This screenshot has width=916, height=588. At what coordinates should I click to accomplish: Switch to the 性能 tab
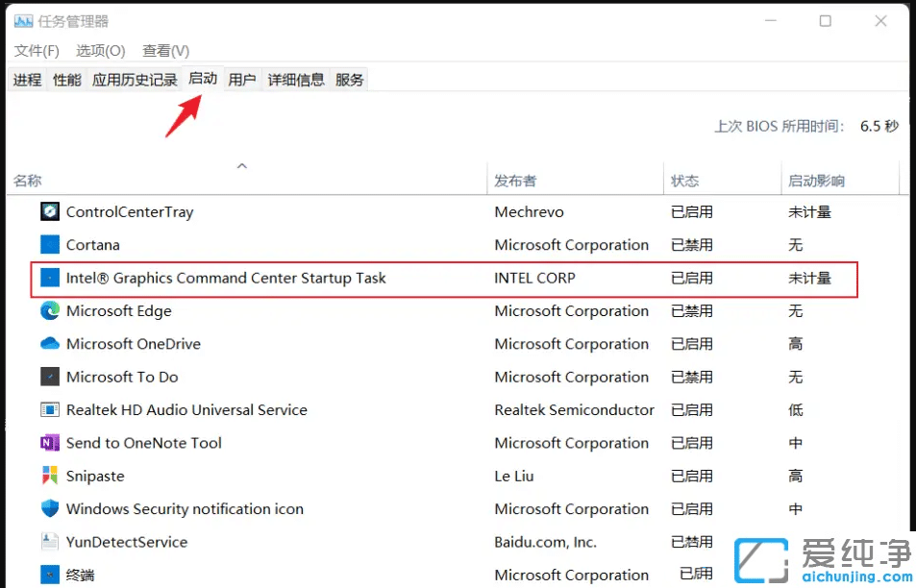65,79
